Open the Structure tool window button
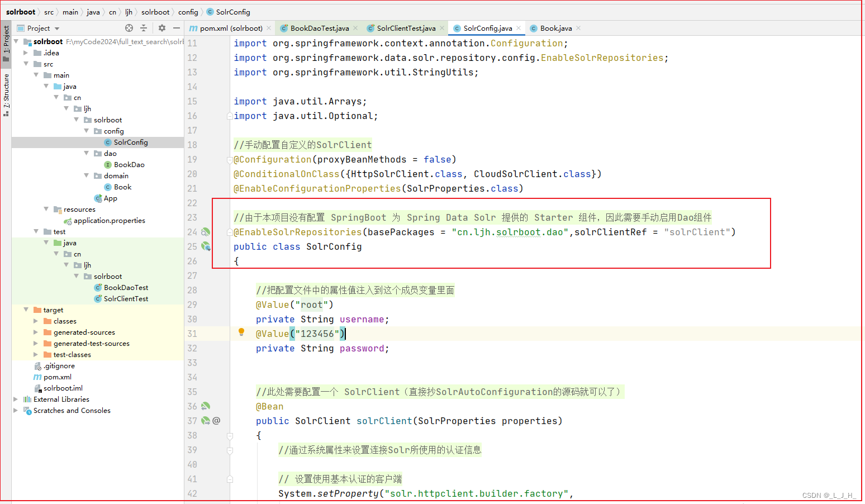Image resolution: width=865 pixels, height=504 pixels. [x=6, y=89]
